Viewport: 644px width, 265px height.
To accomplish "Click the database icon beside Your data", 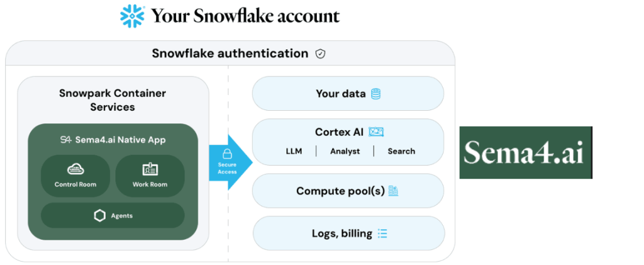I will (375, 94).
